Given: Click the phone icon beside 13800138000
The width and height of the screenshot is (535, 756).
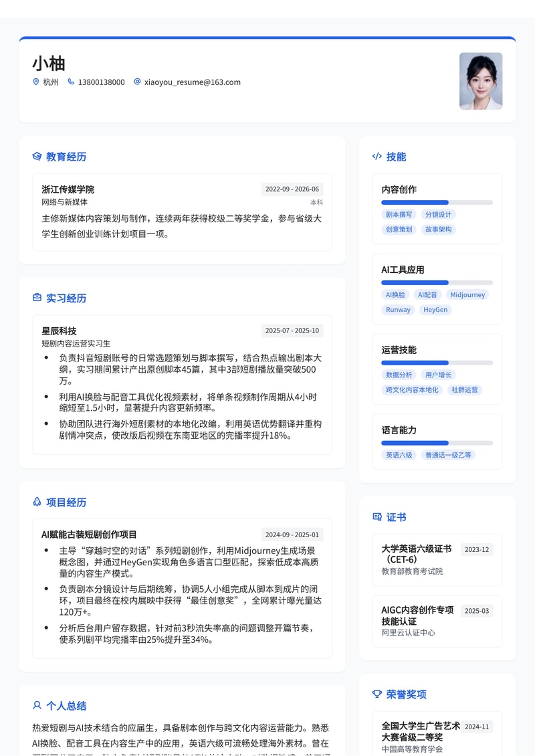Looking at the screenshot, I should [70, 82].
